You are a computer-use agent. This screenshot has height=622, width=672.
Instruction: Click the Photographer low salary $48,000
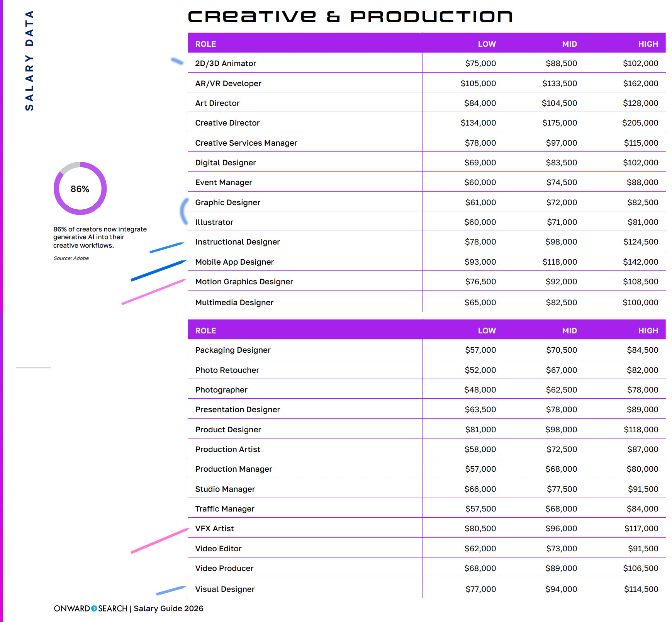click(480, 390)
